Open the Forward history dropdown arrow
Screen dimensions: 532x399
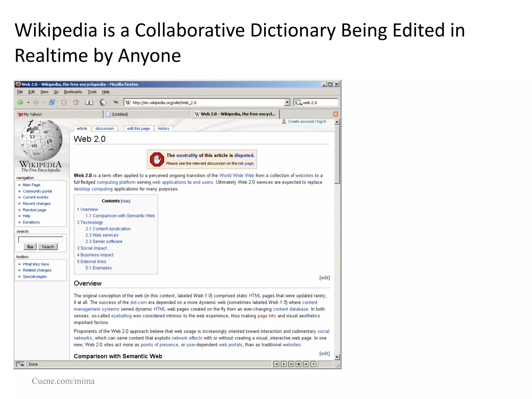point(44,103)
